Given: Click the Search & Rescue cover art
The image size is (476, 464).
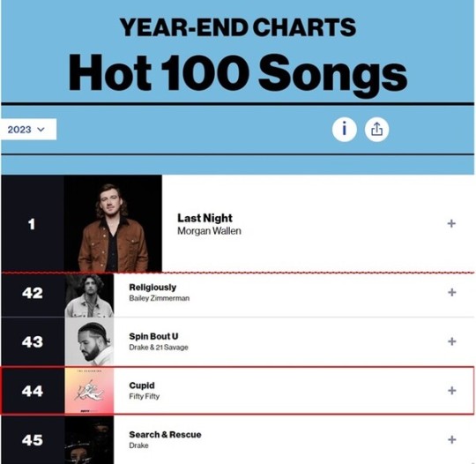Looking at the screenshot, I should (x=89, y=440).
